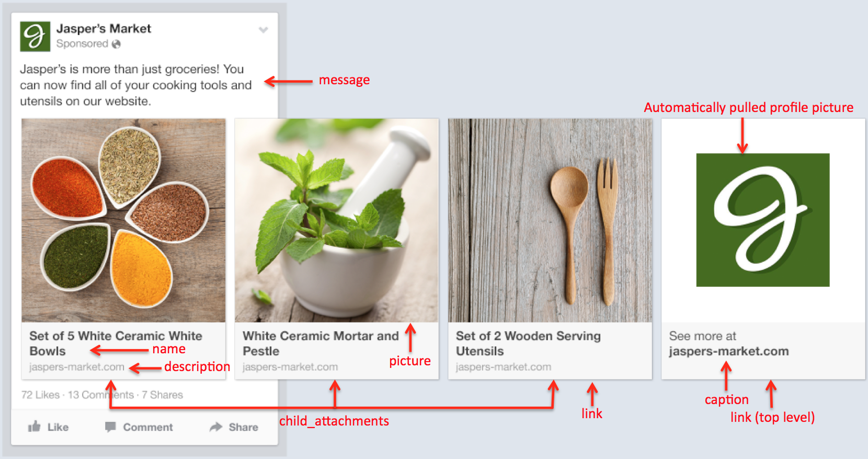This screenshot has height=459, width=868.
Task: Select the wooden spoon and fork image
Action: [550, 220]
